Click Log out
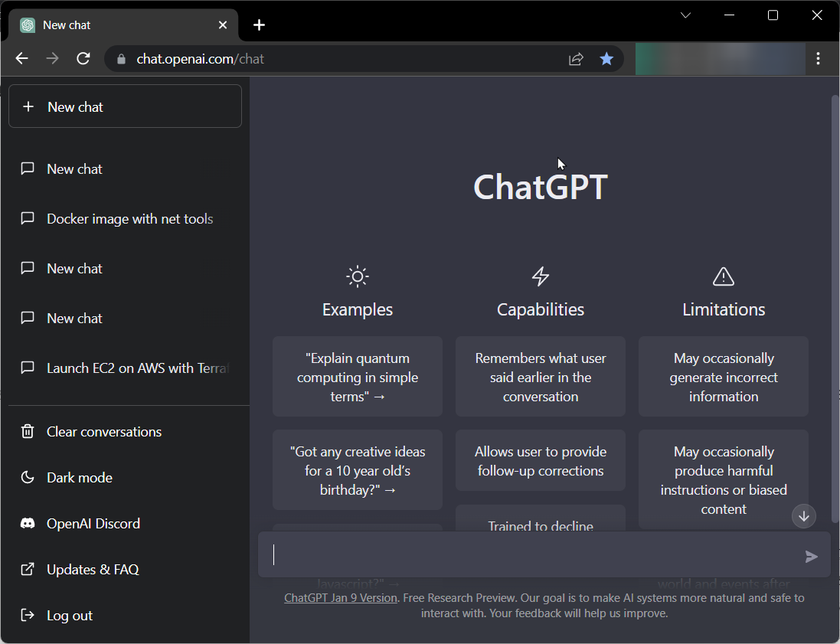This screenshot has height=644, width=840. (126, 616)
